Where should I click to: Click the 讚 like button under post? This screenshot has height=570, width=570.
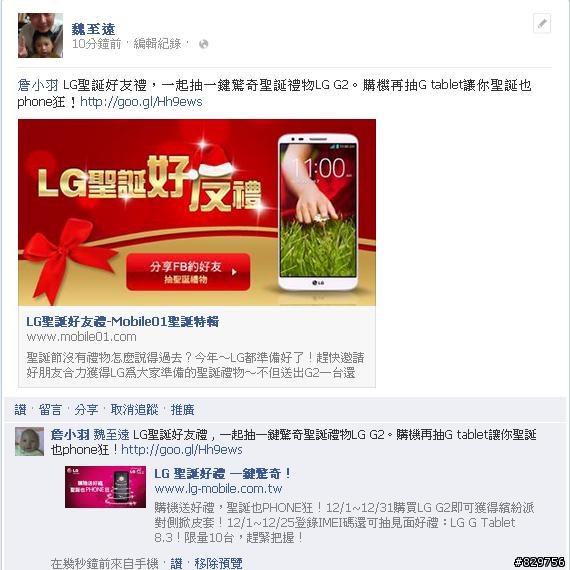pos(20,410)
